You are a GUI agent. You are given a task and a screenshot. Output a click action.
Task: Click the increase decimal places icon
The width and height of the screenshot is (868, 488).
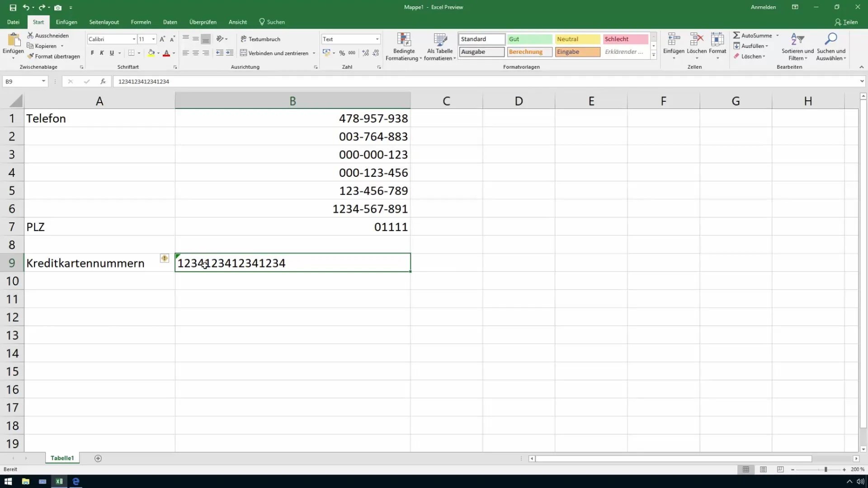tap(365, 53)
